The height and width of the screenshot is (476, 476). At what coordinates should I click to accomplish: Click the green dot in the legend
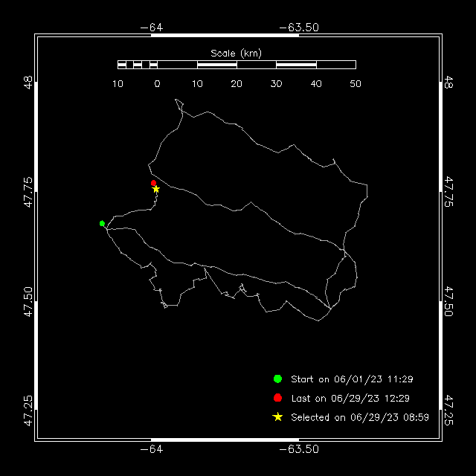point(277,379)
